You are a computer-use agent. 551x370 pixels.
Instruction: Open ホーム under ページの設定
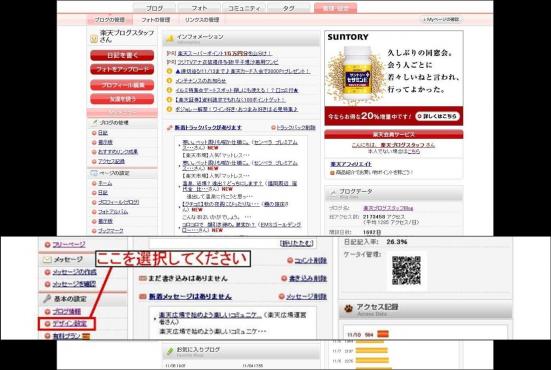105,183
